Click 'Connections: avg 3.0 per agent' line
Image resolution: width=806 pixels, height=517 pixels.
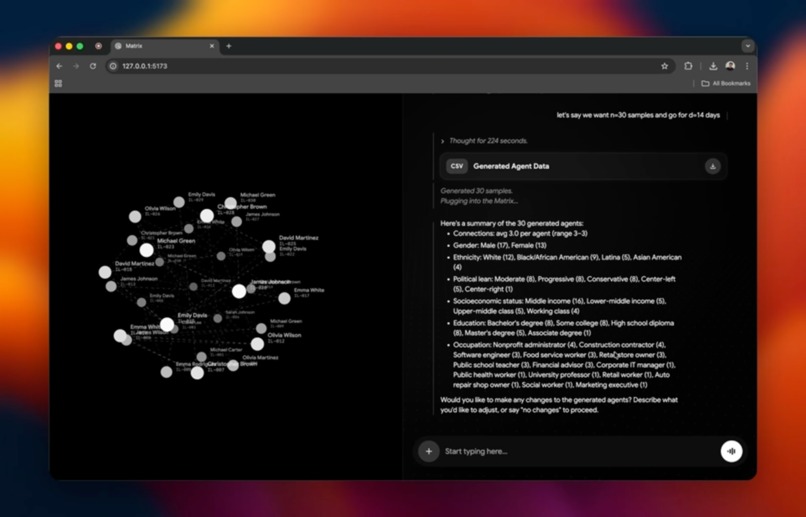520,233
